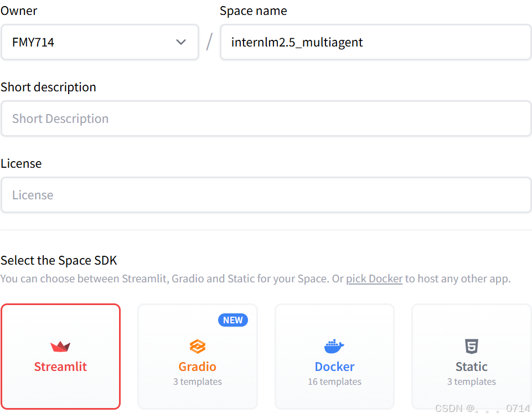The image size is (532, 418).
Task: Click the blue Docker whale icon
Action: [334, 347]
